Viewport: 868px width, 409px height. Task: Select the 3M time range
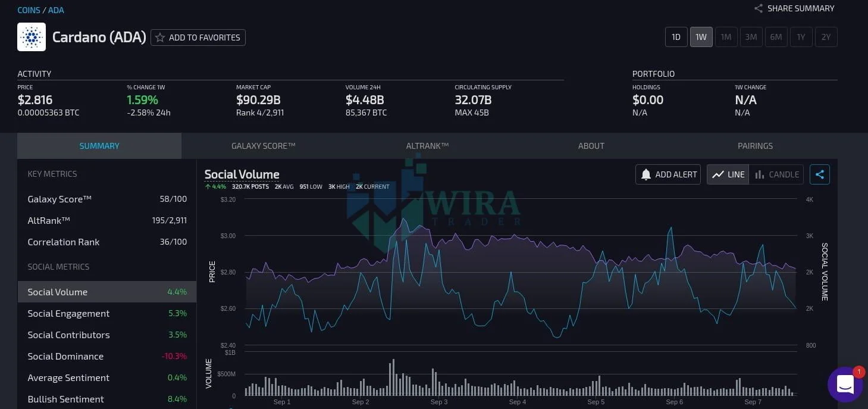(751, 37)
